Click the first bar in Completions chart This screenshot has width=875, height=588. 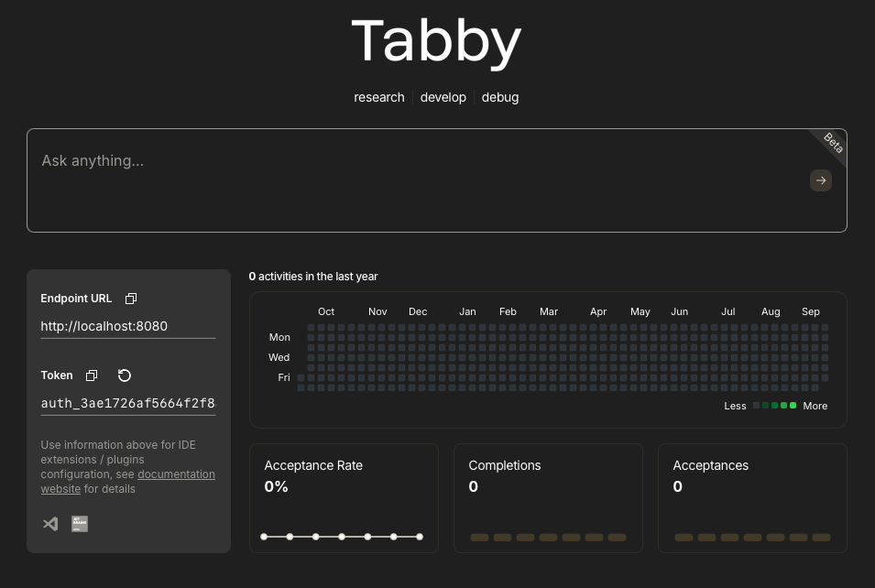point(479,538)
